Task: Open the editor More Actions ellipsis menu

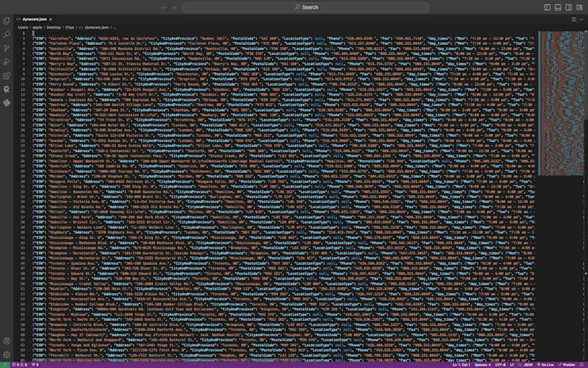Action: pyautogui.click(x=581, y=19)
